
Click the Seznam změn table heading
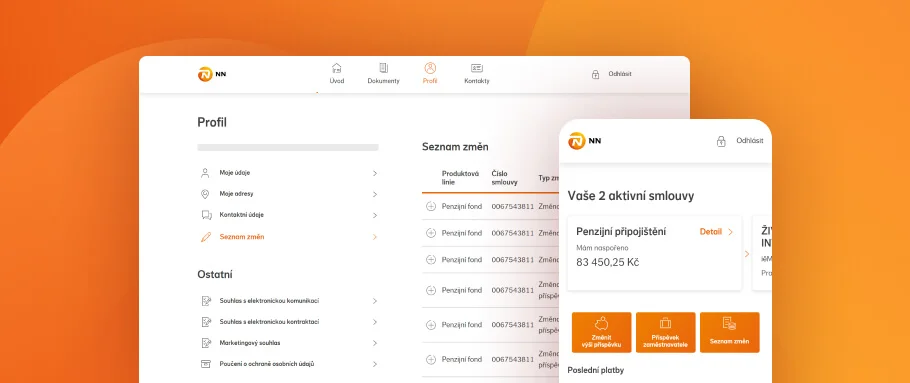455,147
